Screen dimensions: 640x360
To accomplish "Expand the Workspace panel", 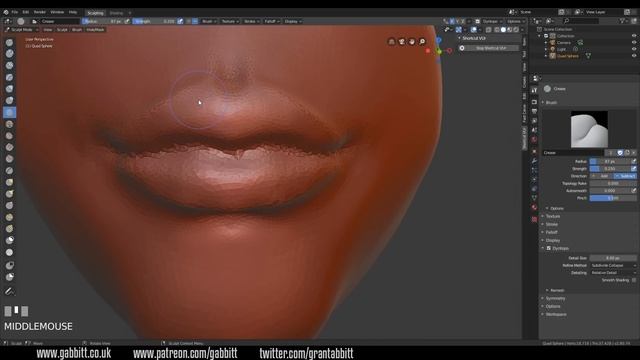I will pos(556,314).
